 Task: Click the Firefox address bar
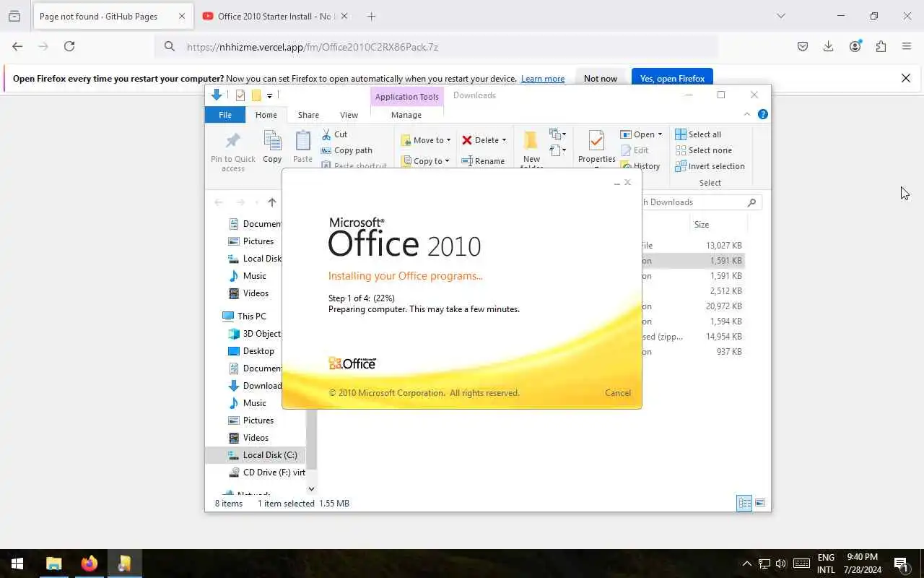pos(436,47)
